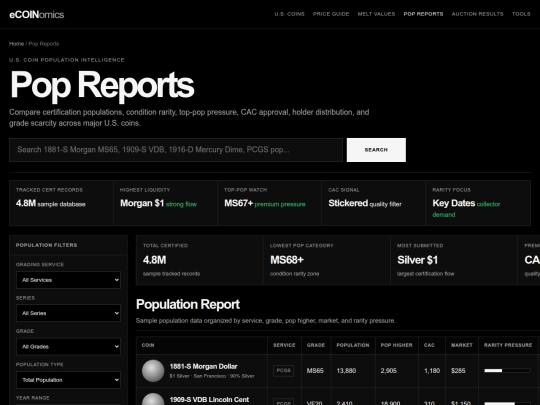Sort by Pop Higher column header
The image size is (540, 405).
click(396, 345)
